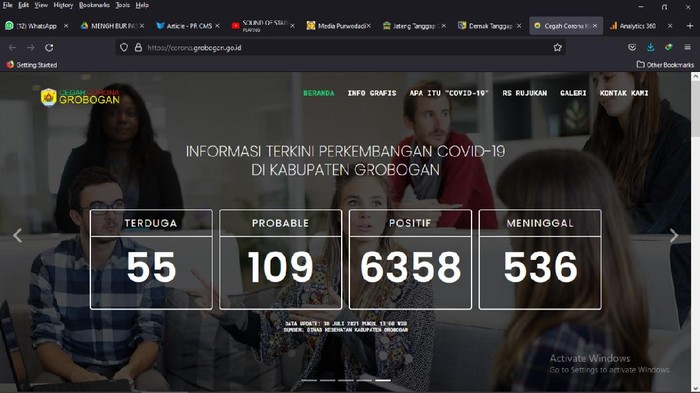The width and height of the screenshot is (700, 393).
Task: Select the Terduga 55 statistic card
Action: (151, 259)
